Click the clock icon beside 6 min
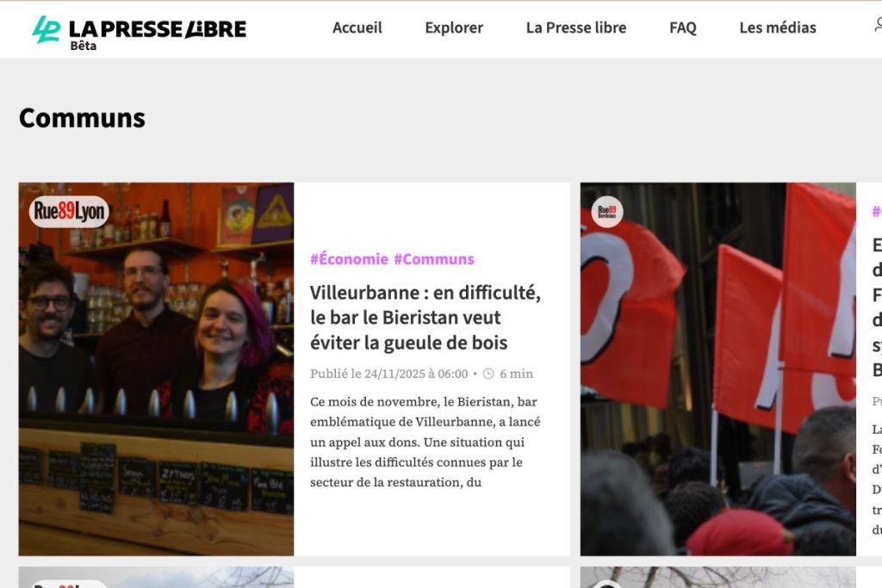Screen dimensions: 882x588 [x=488, y=374]
